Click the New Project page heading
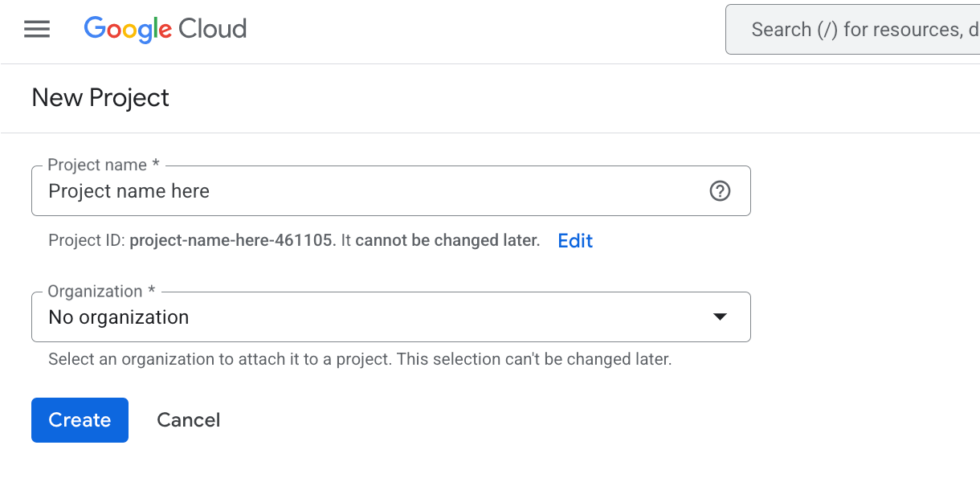The image size is (980, 478). tap(100, 98)
